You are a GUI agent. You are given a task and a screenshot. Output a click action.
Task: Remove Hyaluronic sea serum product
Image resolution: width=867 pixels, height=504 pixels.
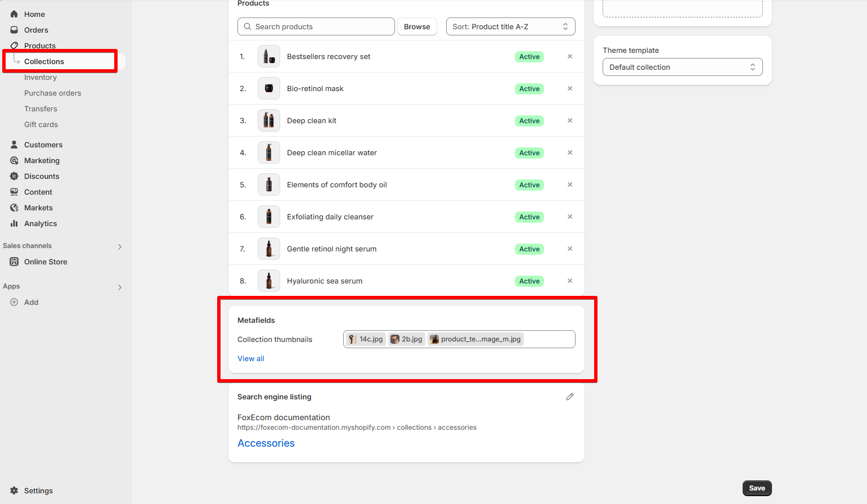click(x=570, y=281)
